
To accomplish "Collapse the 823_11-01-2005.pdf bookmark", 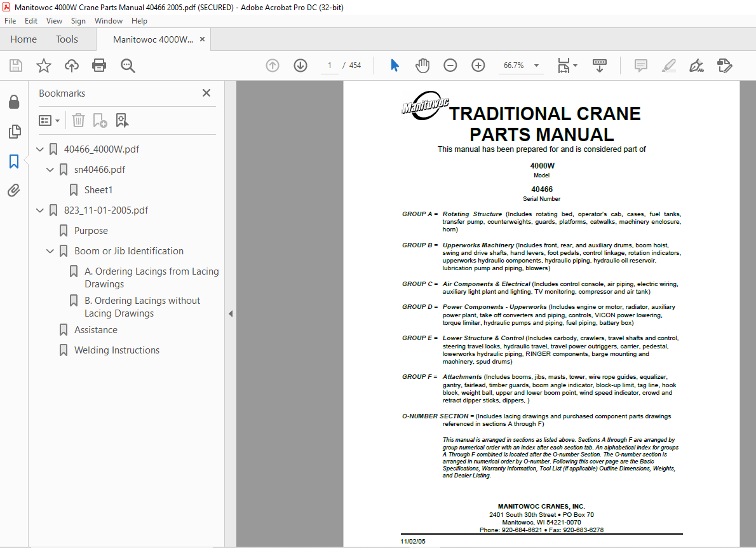I will click(40, 210).
